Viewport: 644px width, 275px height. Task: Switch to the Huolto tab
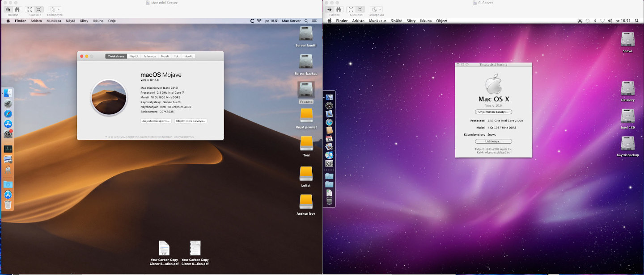coord(189,56)
